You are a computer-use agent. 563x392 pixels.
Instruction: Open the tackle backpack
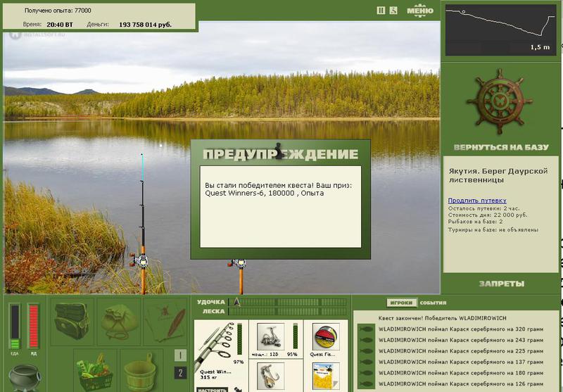click(x=72, y=321)
